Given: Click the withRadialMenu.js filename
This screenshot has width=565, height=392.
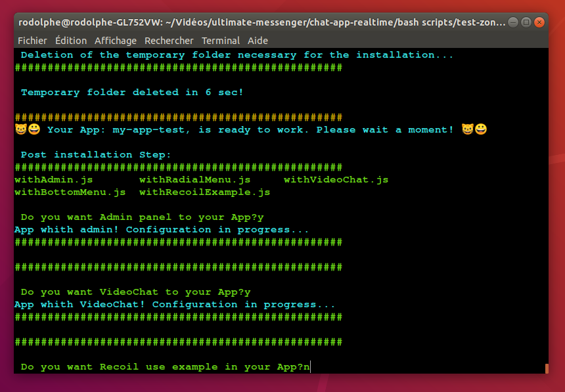Looking at the screenshot, I should coord(194,180).
